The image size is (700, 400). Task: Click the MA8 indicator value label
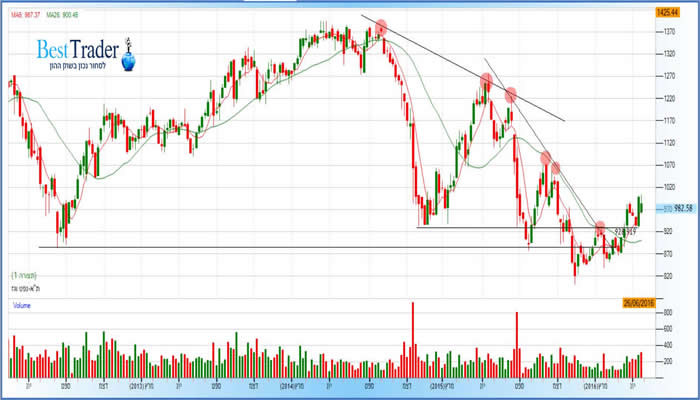tap(25, 14)
